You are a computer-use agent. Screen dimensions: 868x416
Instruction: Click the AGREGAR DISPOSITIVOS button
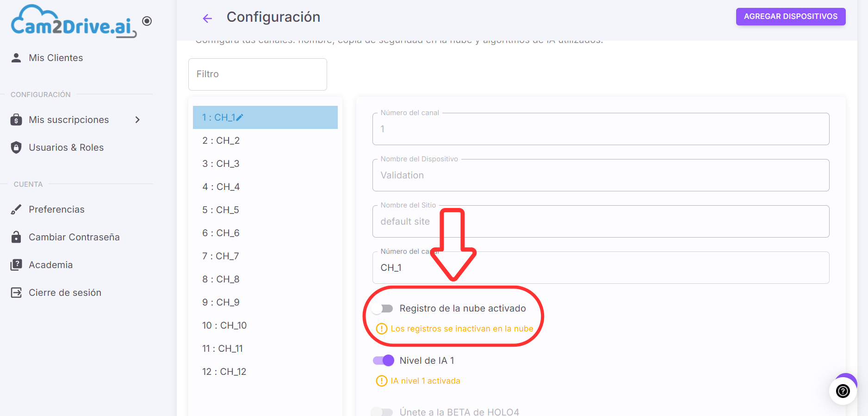pyautogui.click(x=791, y=17)
